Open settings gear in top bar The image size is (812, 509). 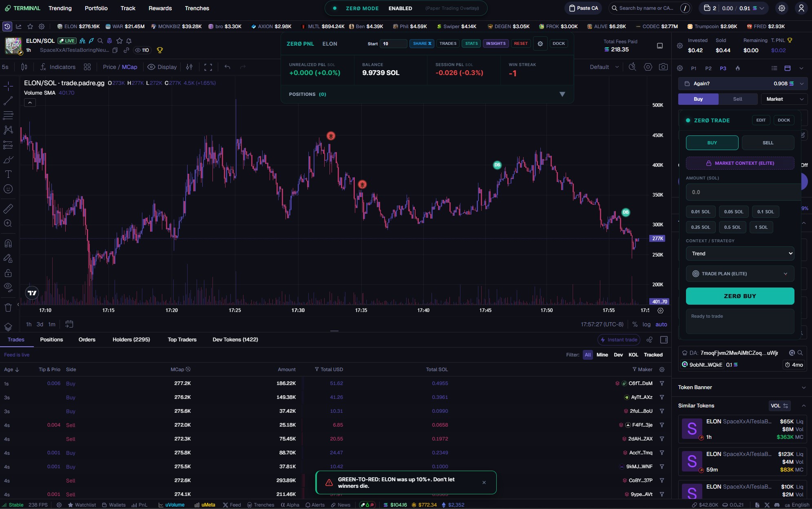tap(781, 8)
